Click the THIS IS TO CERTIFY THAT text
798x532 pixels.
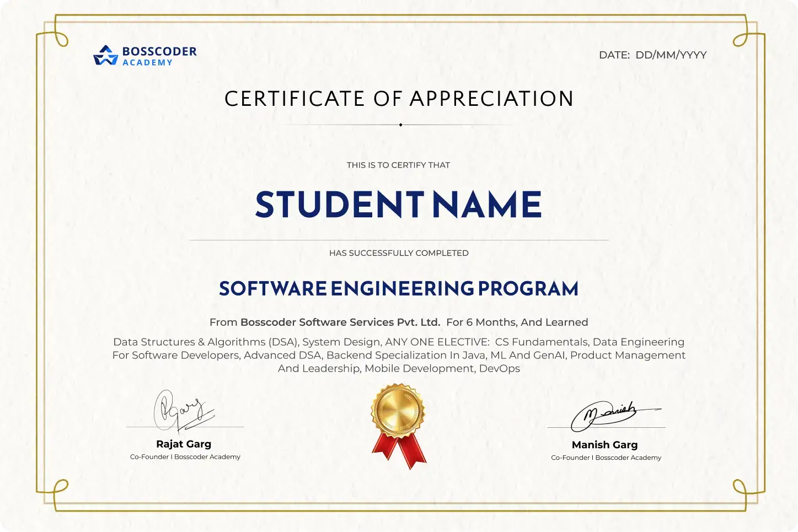[x=398, y=165]
